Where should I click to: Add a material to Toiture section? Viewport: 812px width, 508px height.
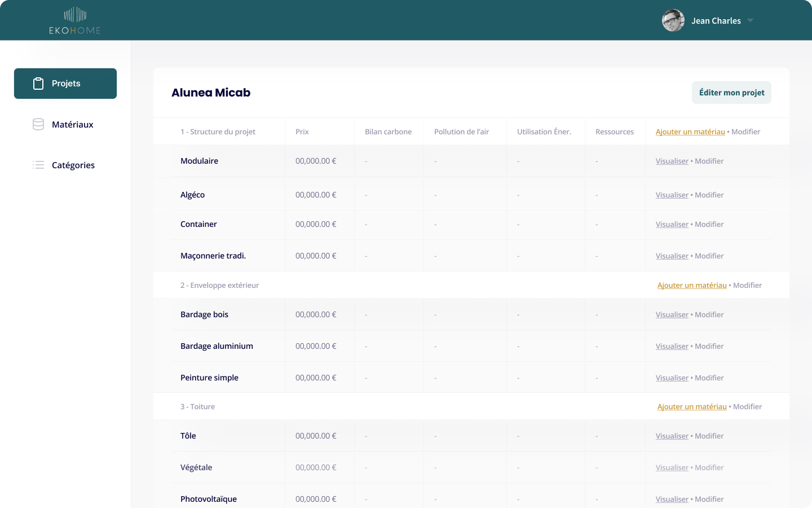click(691, 406)
